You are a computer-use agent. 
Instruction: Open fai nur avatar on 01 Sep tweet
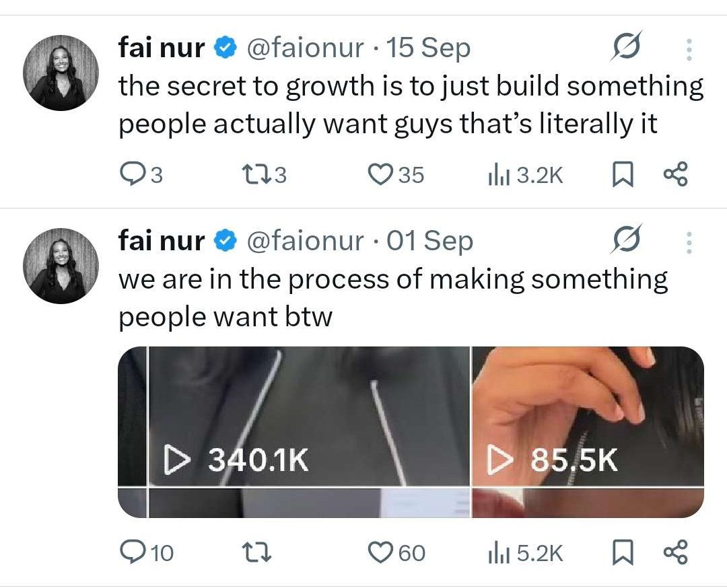click(x=61, y=266)
